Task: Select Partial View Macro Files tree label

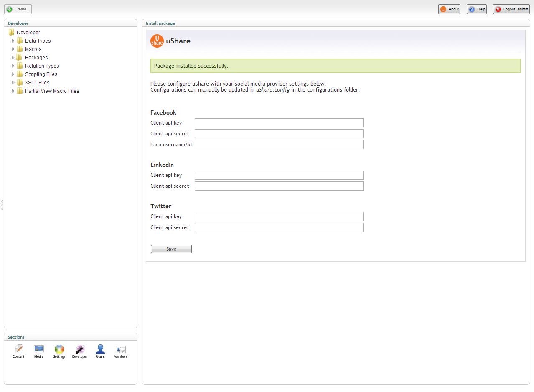Action: click(52, 91)
